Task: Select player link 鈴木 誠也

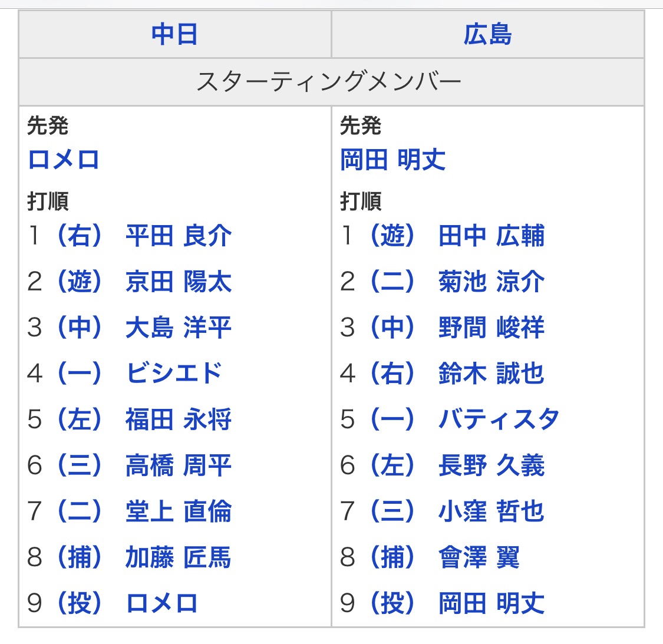Action: (x=492, y=374)
